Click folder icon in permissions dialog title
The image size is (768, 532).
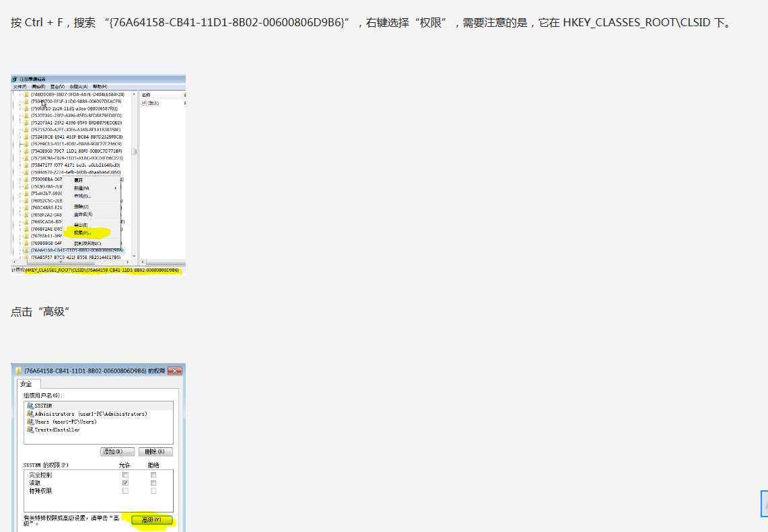click(19, 371)
